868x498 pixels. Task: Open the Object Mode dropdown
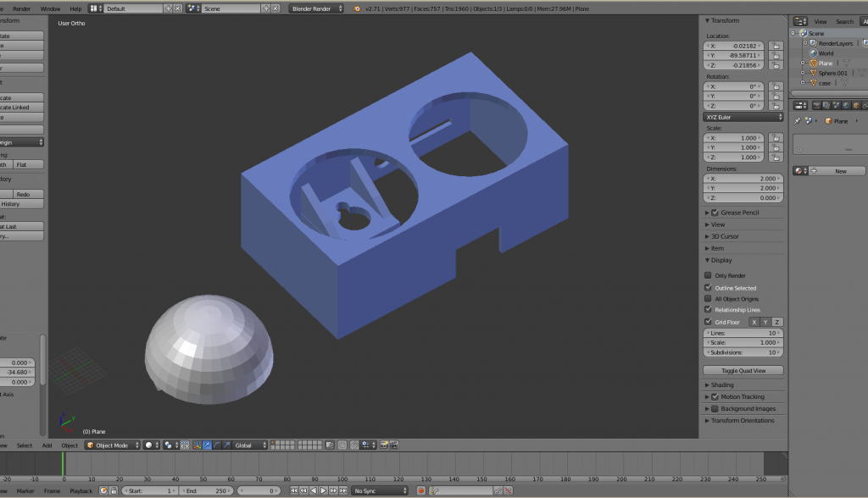113,445
